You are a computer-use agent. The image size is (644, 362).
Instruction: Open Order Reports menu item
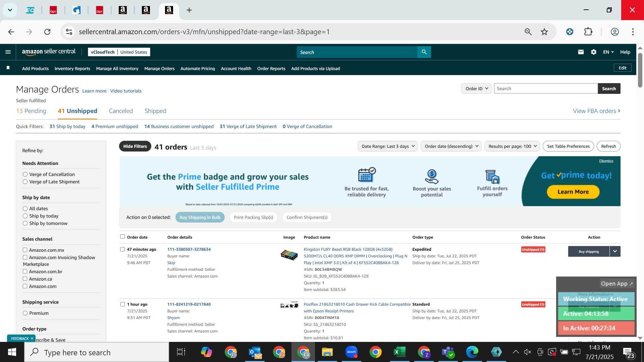[x=271, y=68]
